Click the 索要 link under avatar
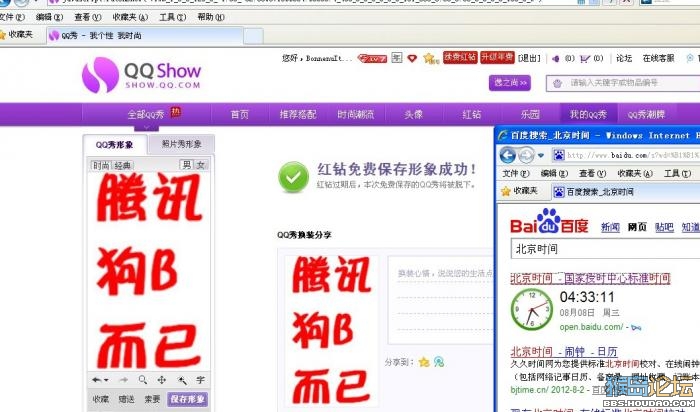 (x=152, y=399)
